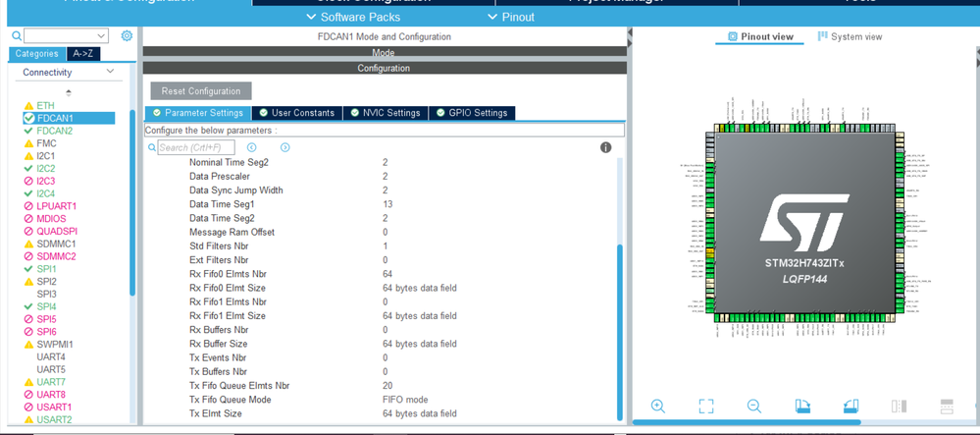Click the peripheral list vertical scrollbar
Viewport: 980px width, 435px height.
click(x=132, y=202)
